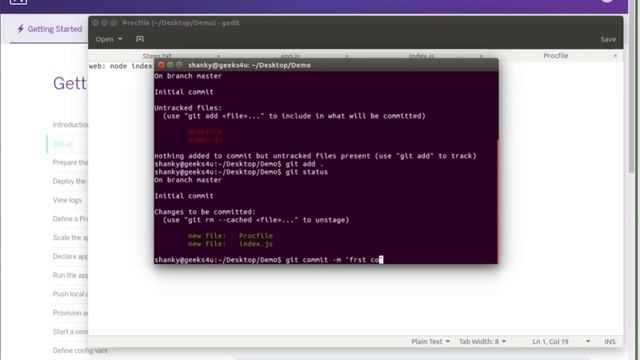Switch to the Steps.txt tab in gedit

click(157, 56)
